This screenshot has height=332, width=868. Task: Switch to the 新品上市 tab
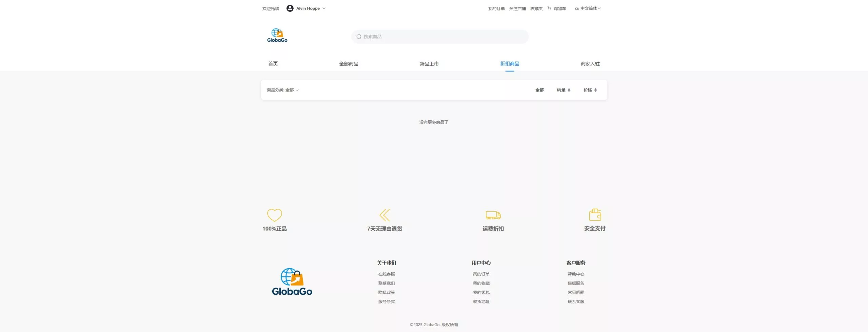(x=429, y=64)
